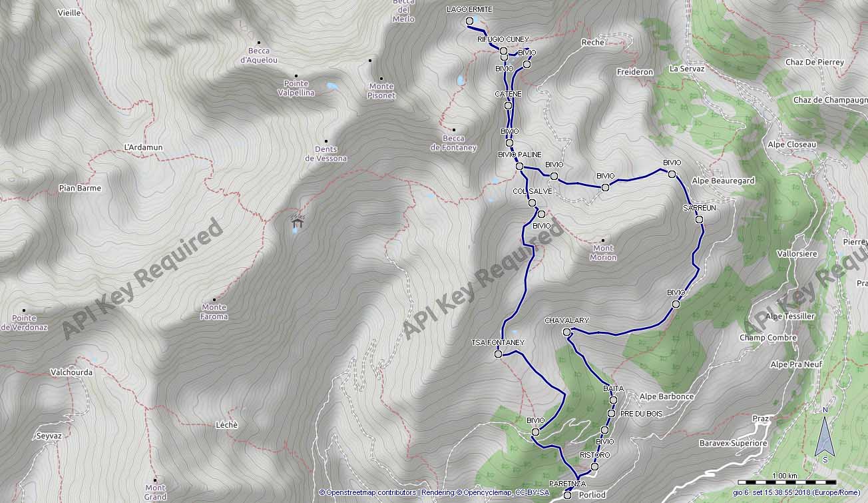Image resolution: width=868 pixels, height=503 pixels.
Task: Click the RISTORO waypoint marker
Action: (594, 466)
